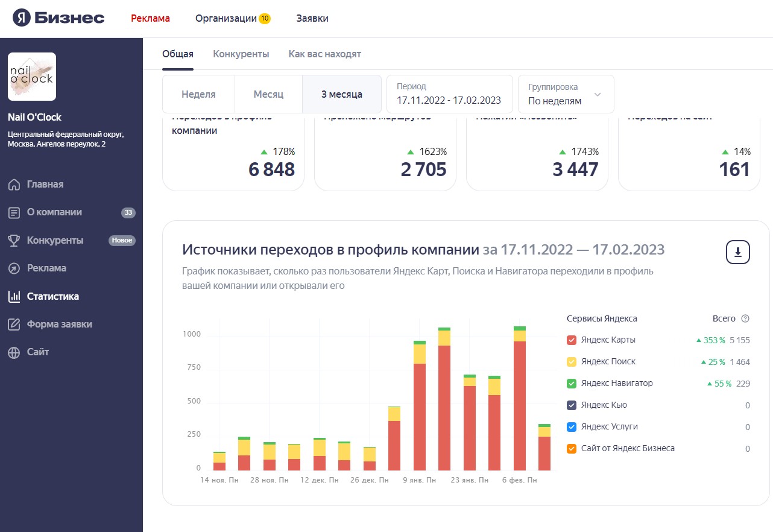Uncheck the Яндекс Карты checkbox
This screenshot has height=532, width=773.
(x=572, y=340)
